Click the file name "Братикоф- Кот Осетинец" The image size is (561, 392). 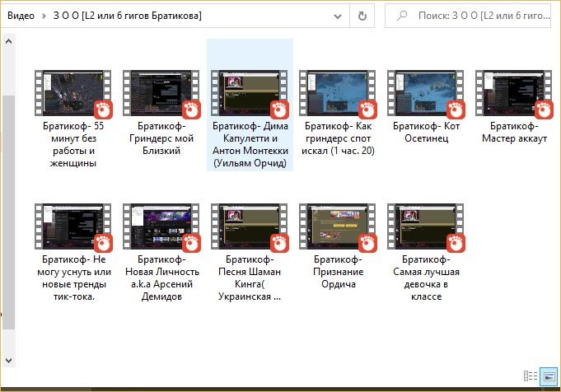click(426, 133)
